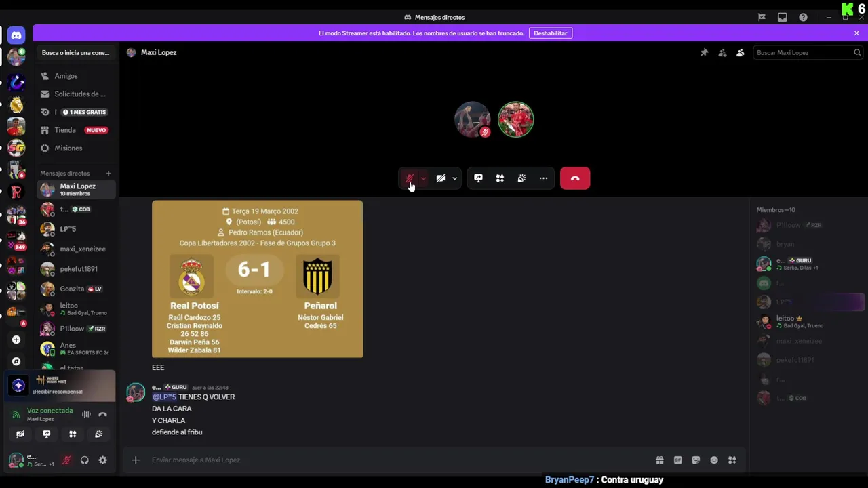This screenshot has height=488, width=868.
Task: Launch an activity from the voice panel
Action: click(73, 434)
